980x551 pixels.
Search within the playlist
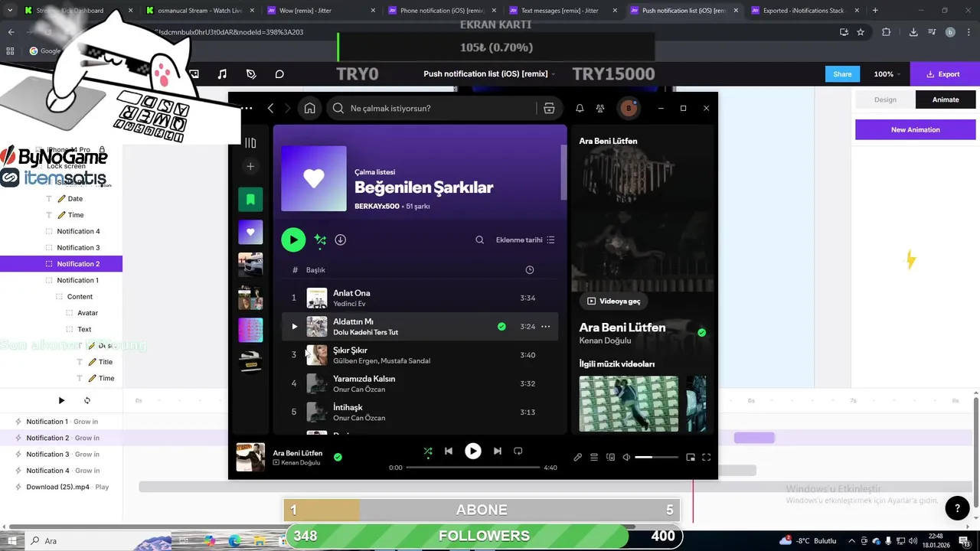479,240
